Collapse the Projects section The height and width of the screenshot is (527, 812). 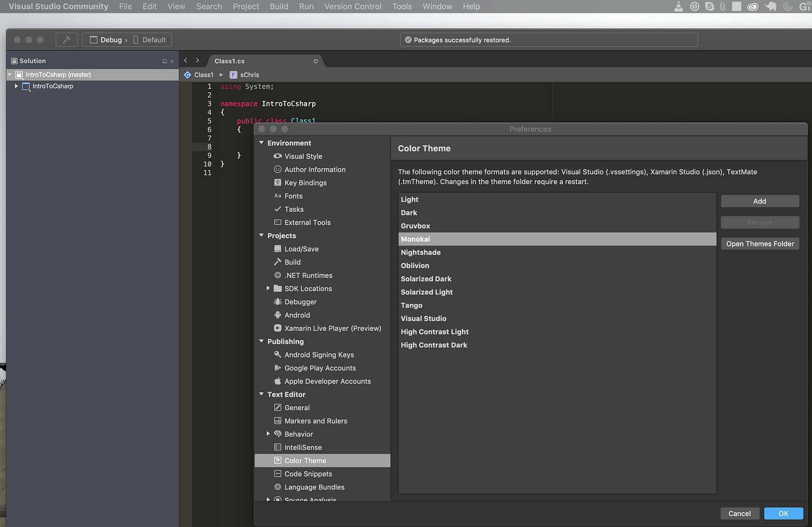(261, 235)
